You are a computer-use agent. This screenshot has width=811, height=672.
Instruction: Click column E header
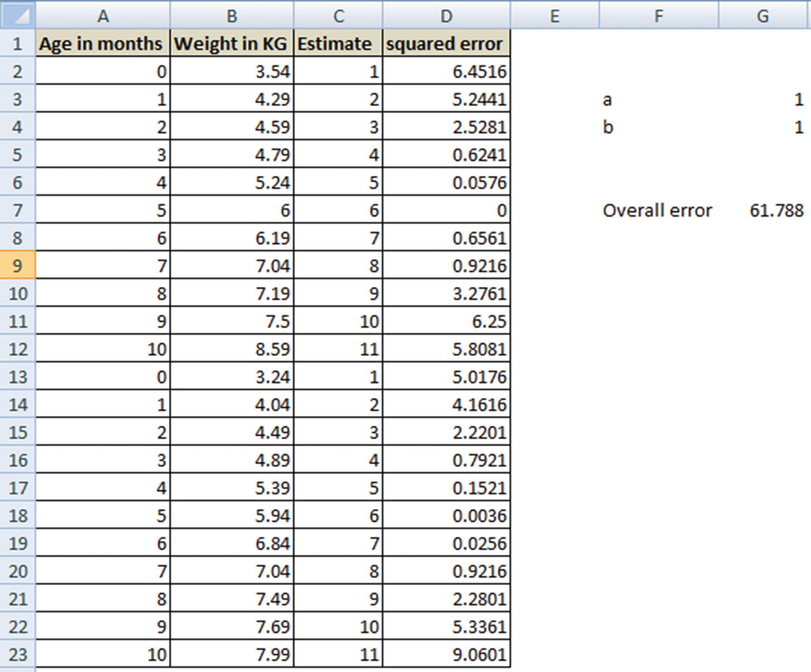tap(554, 16)
